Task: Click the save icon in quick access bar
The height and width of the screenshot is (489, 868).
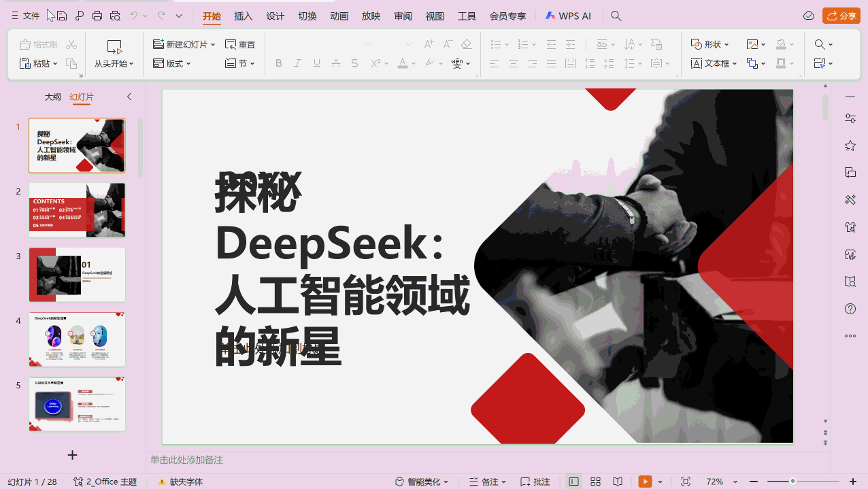Action: tap(62, 16)
